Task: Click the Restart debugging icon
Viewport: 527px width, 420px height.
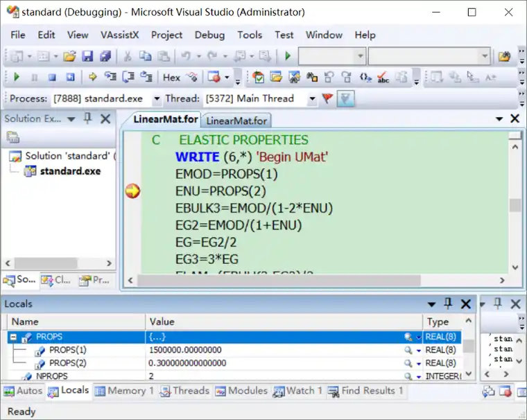Action: pyautogui.click(x=70, y=78)
